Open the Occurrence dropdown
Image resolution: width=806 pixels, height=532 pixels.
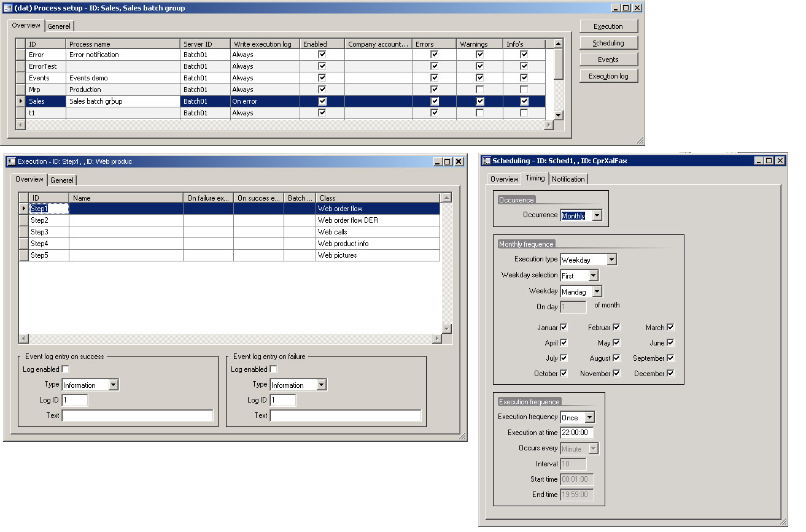[597, 215]
